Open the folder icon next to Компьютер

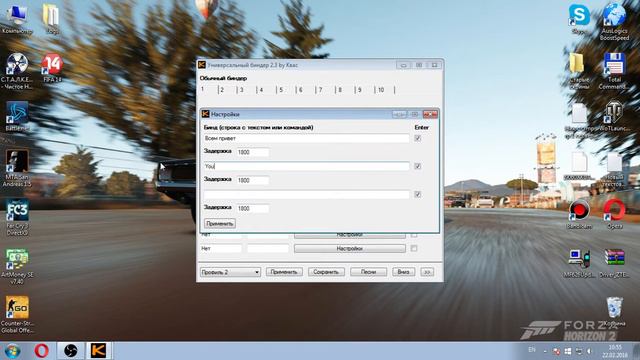51,19
